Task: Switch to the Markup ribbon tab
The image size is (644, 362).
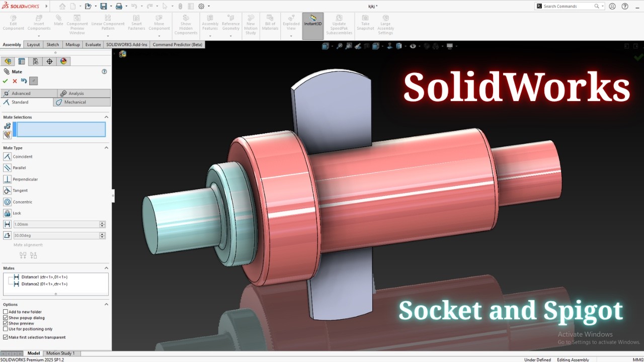Action: tap(73, 44)
